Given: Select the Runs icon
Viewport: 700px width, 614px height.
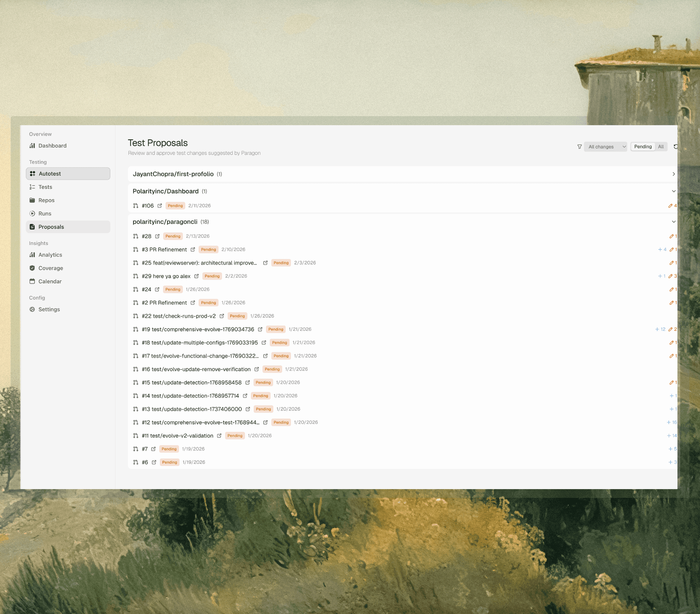Looking at the screenshot, I should pyautogui.click(x=32, y=213).
